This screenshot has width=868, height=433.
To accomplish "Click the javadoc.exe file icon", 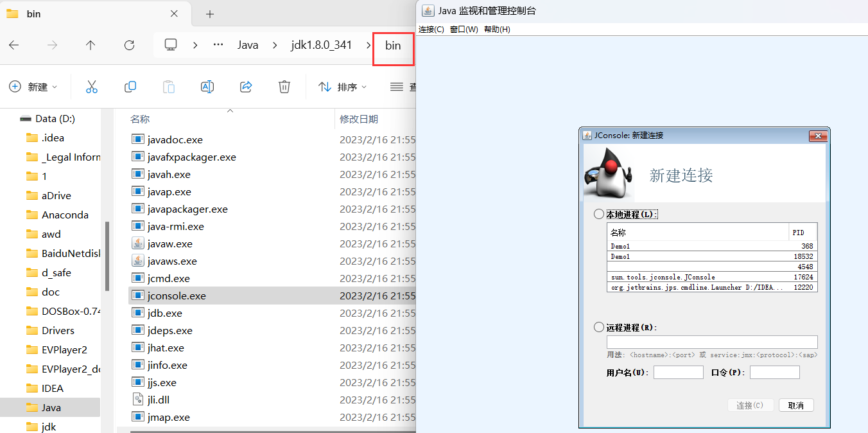I will (x=138, y=139).
